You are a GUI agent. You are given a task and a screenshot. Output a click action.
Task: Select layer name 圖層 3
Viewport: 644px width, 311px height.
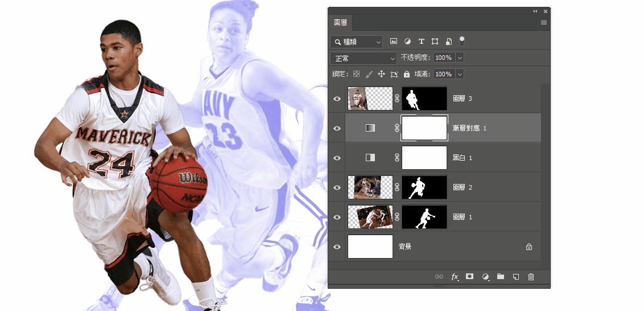(x=463, y=99)
